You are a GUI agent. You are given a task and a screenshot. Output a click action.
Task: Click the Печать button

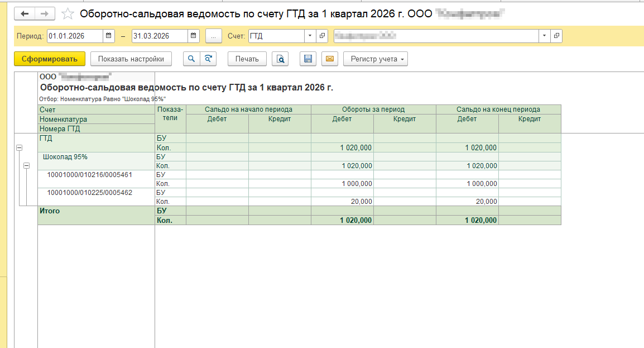[247, 59]
